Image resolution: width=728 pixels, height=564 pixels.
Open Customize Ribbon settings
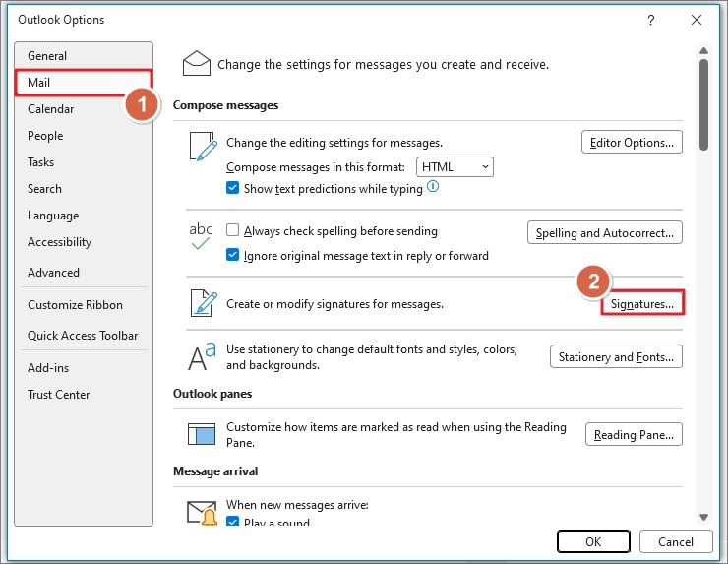point(84,305)
